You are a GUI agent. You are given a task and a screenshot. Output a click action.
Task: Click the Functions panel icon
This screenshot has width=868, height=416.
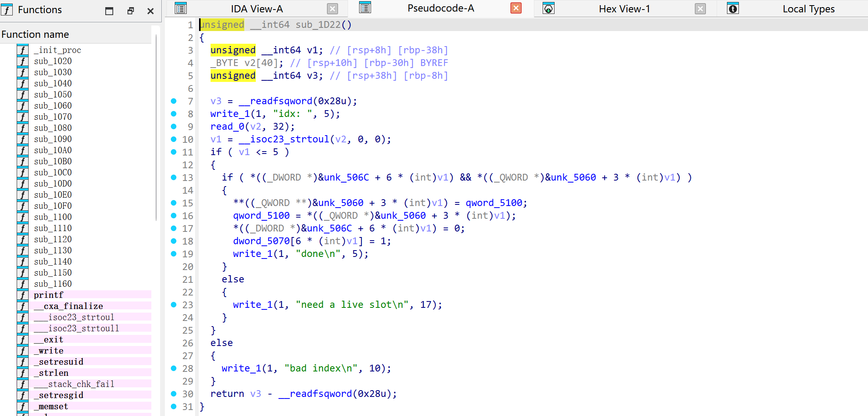pyautogui.click(x=7, y=10)
